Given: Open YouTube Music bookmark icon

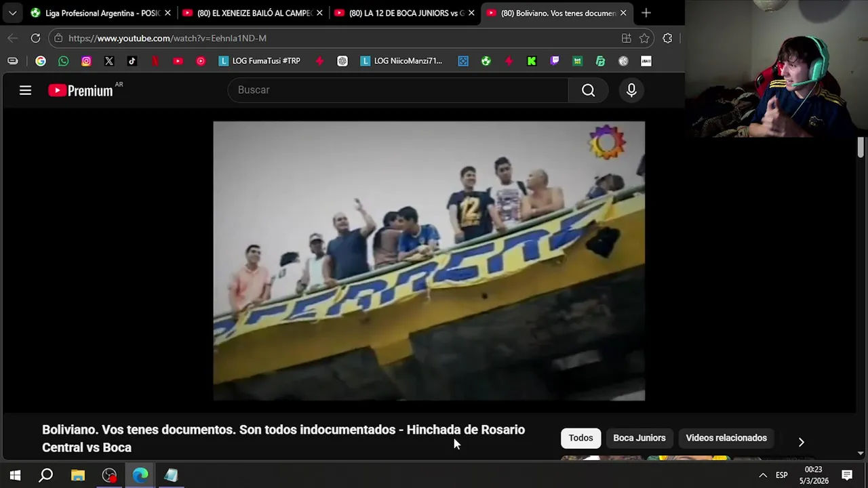Looking at the screenshot, I should 201,61.
